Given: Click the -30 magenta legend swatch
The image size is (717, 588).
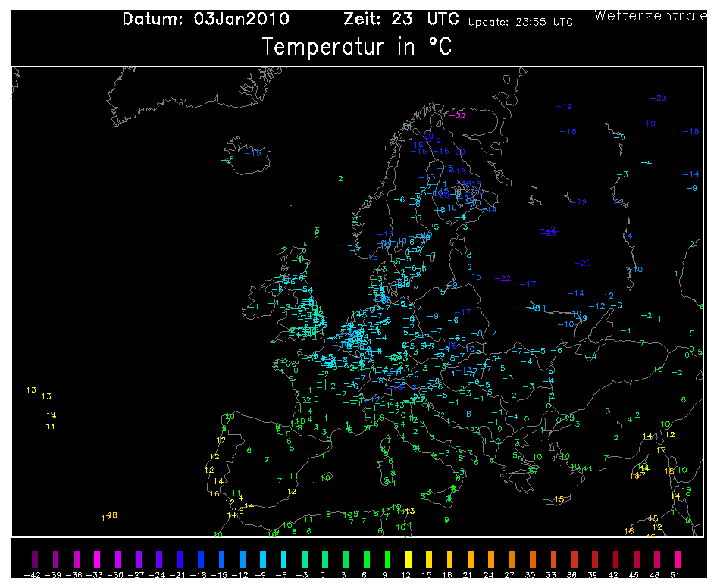Looking at the screenshot, I should coord(117,559).
